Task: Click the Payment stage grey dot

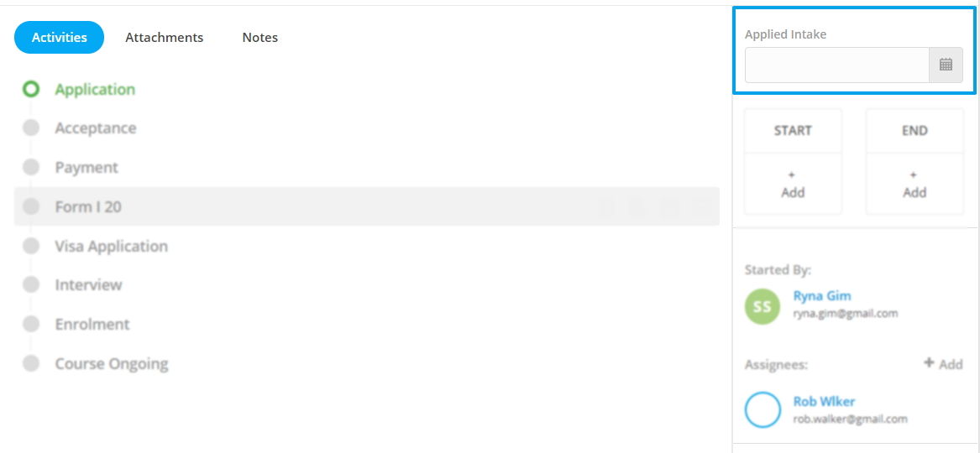Action: click(30, 167)
